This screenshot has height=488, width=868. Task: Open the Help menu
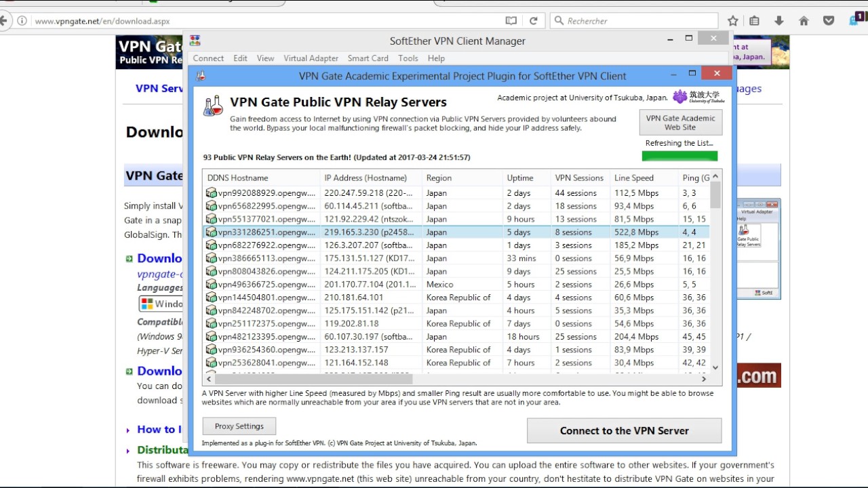click(436, 58)
